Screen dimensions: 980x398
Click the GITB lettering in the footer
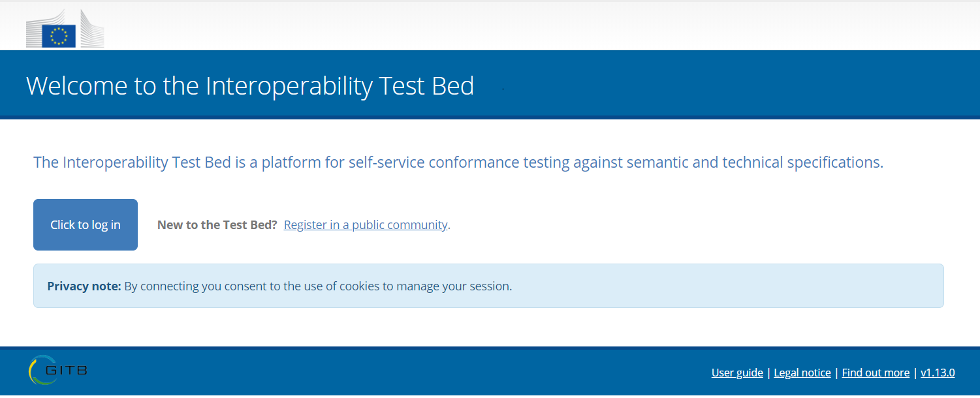[68, 371]
